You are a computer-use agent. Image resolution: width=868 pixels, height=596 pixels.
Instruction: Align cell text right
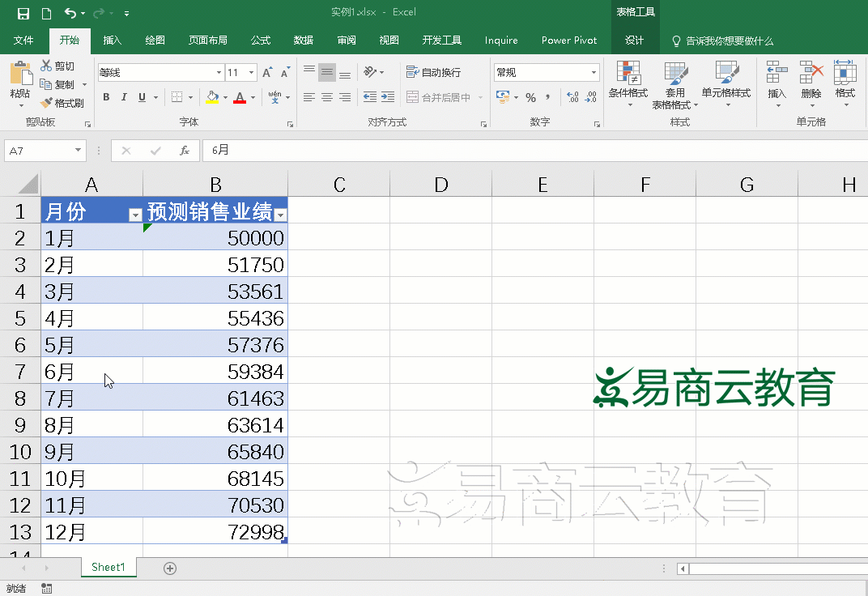click(345, 97)
